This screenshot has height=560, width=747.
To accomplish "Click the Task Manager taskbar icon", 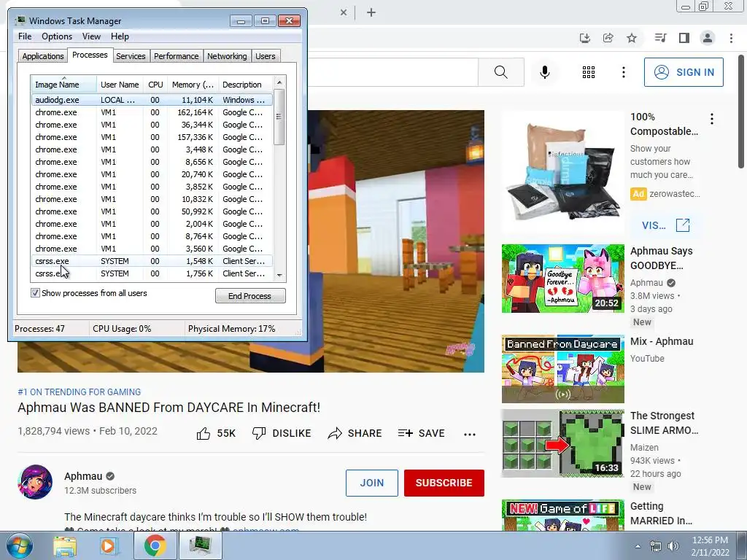I will [x=200, y=545].
